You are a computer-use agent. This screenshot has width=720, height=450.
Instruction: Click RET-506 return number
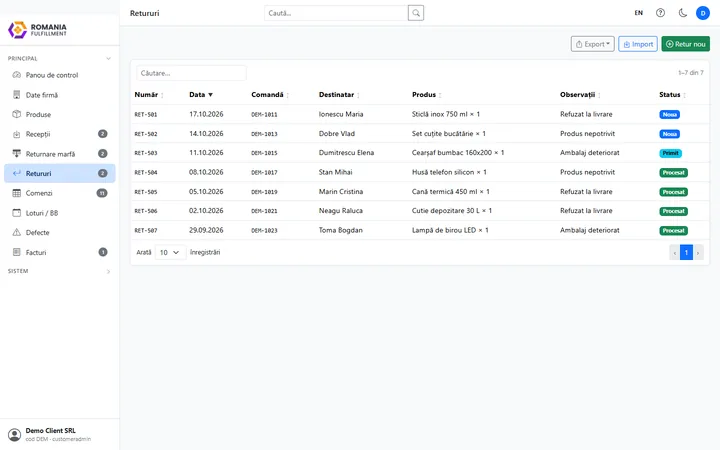pyautogui.click(x=146, y=211)
